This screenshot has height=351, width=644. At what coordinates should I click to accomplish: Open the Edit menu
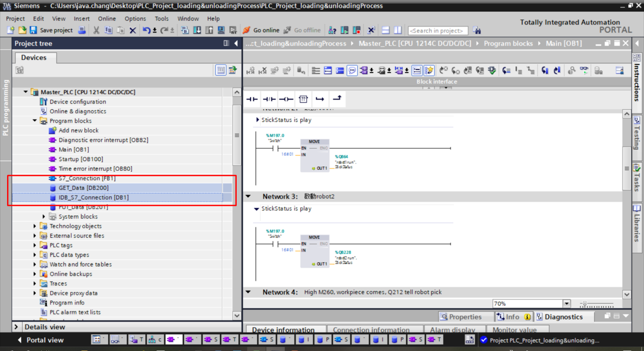(39, 18)
